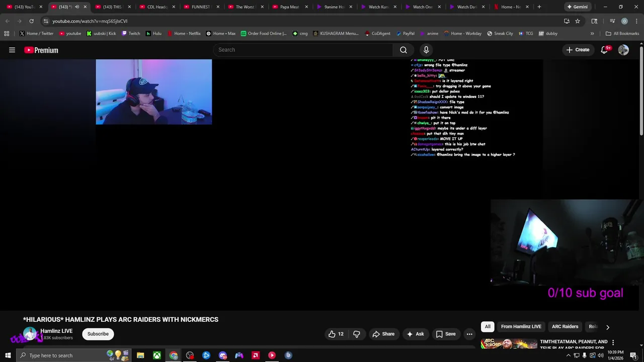Image resolution: width=644 pixels, height=362 pixels.
Task: Open PayPal bookmark
Action: [x=405, y=34]
